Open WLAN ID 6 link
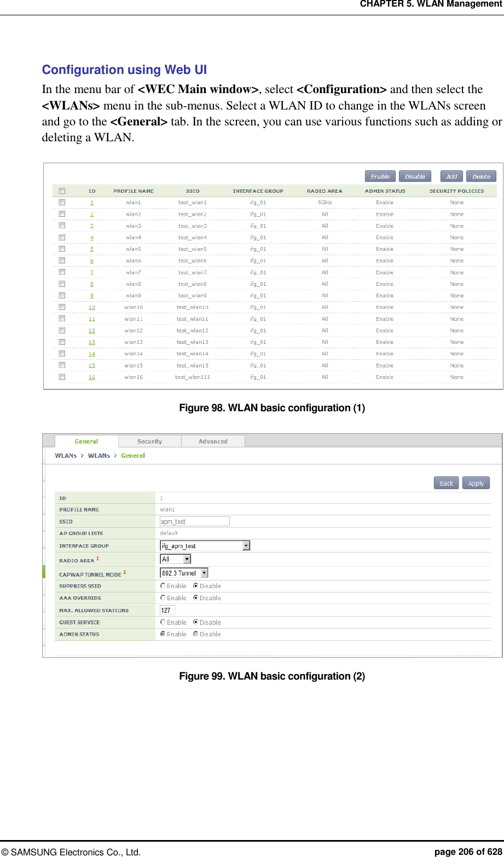Viewport: 504px width, 857px height. point(92,261)
